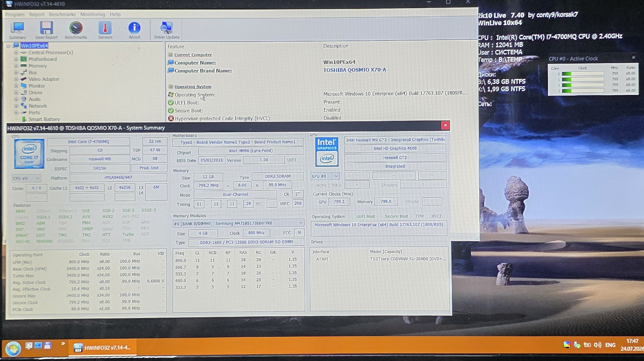Expand the Motherboard tree node
The width and height of the screenshot is (644, 361).
coord(16,59)
